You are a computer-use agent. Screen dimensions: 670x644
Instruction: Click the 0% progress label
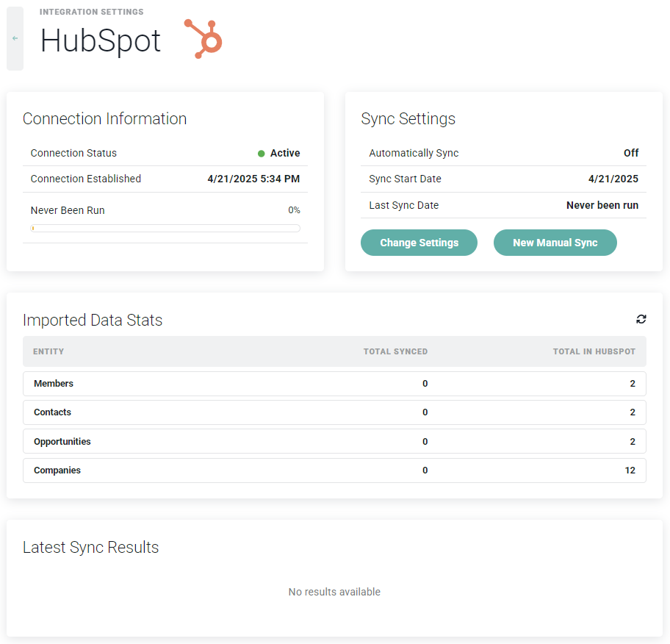pos(294,210)
